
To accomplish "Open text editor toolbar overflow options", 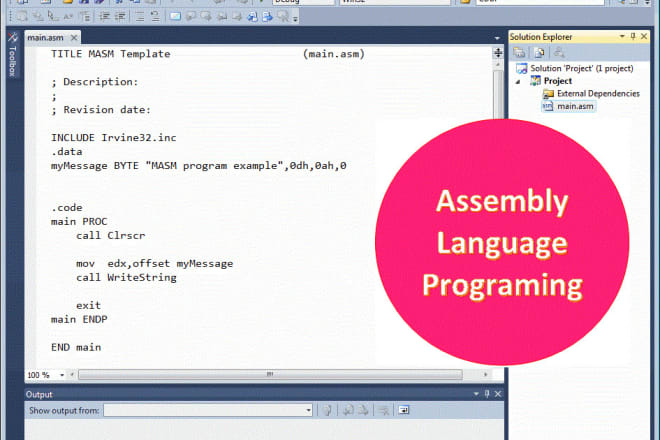I will [x=295, y=19].
